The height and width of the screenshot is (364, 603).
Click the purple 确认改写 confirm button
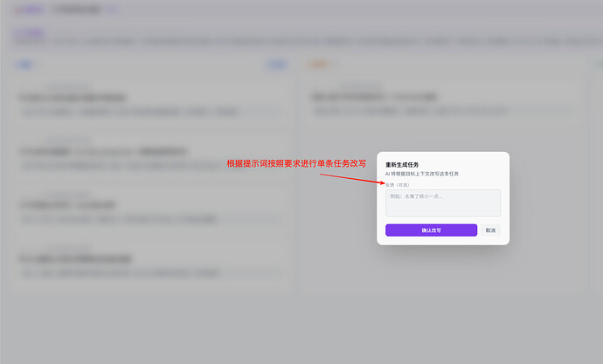431,230
